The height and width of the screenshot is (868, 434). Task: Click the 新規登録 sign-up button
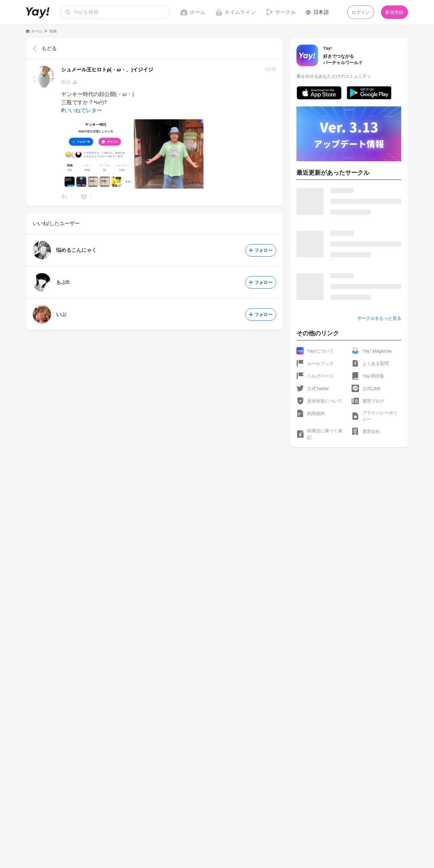tap(394, 12)
